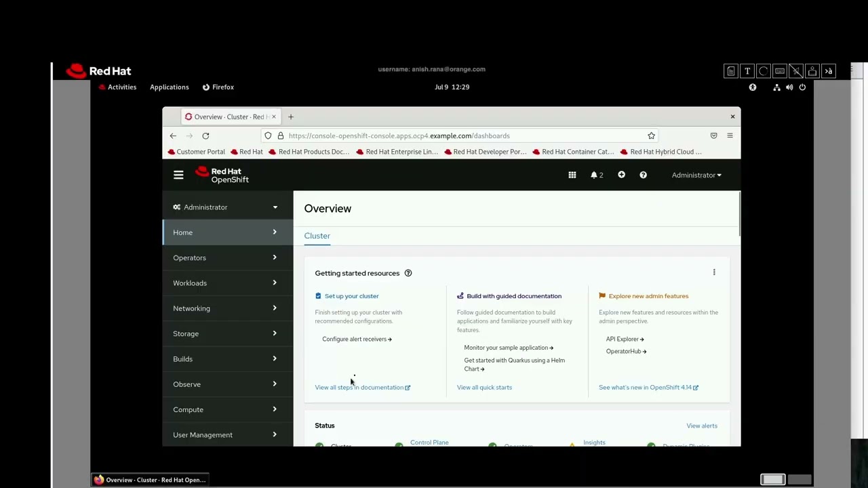This screenshot has width=868, height=488.
Task: Select the Cluster tab
Action: [x=317, y=236]
